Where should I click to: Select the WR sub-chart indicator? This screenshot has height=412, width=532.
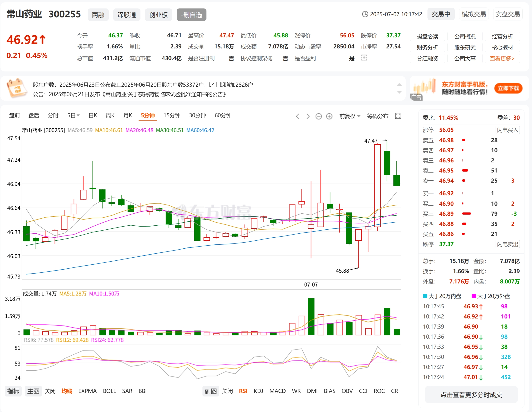point(296,391)
